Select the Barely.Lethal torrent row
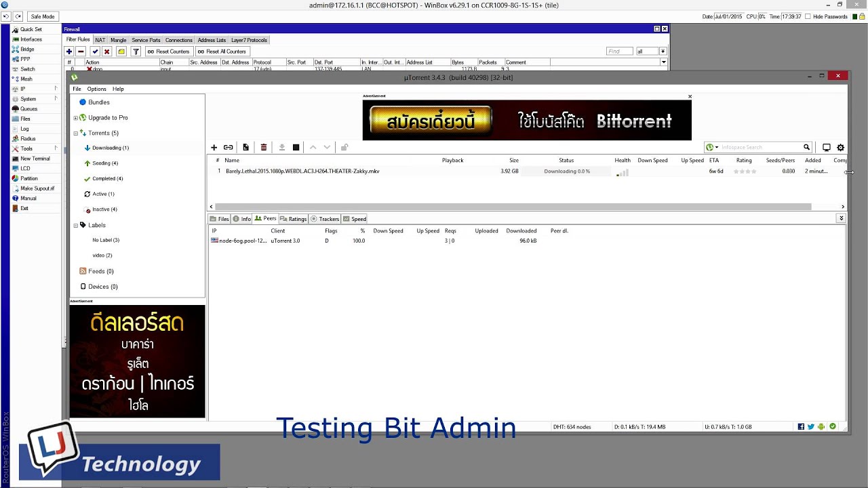Image resolution: width=868 pixels, height=488 pixels. 528,171
